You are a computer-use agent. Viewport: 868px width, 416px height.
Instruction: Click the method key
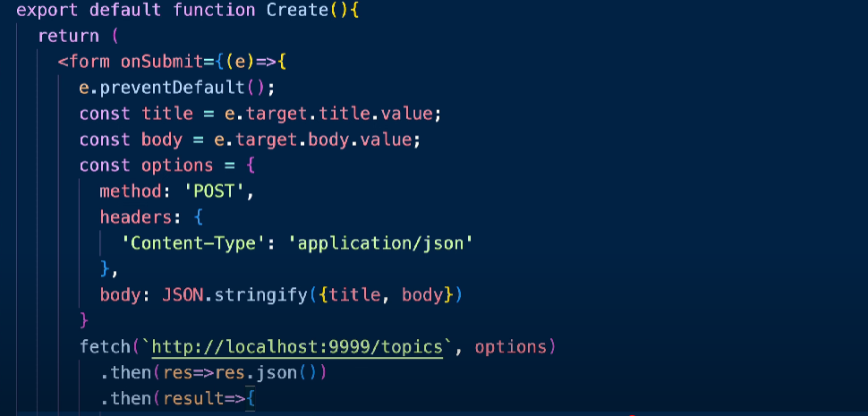(x=131, y=191)
